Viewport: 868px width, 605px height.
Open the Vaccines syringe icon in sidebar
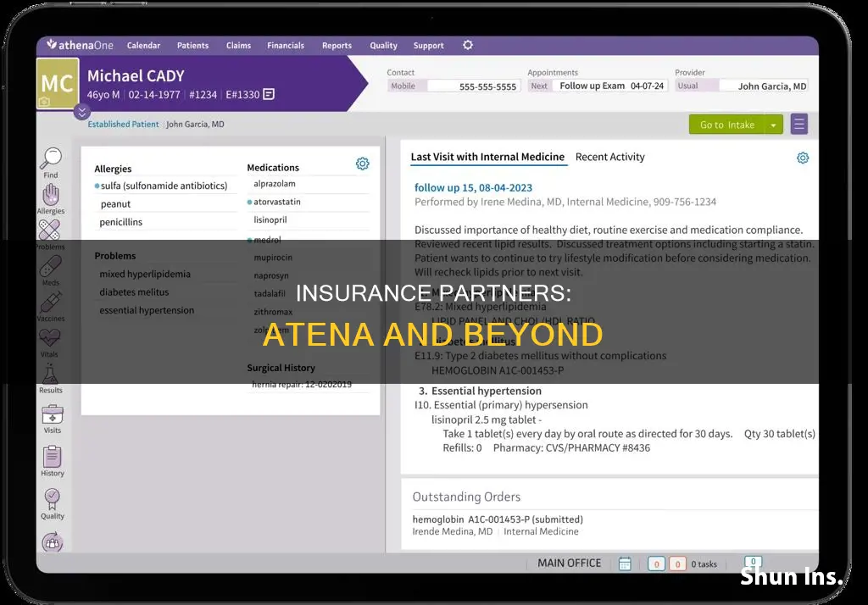(x=50, y=302)
